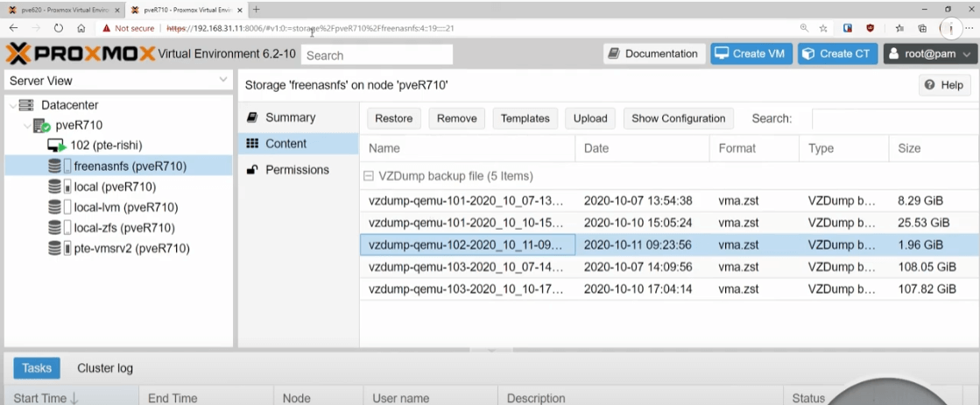
Task: Click the Proxmox logo
Action: [81, 54]
